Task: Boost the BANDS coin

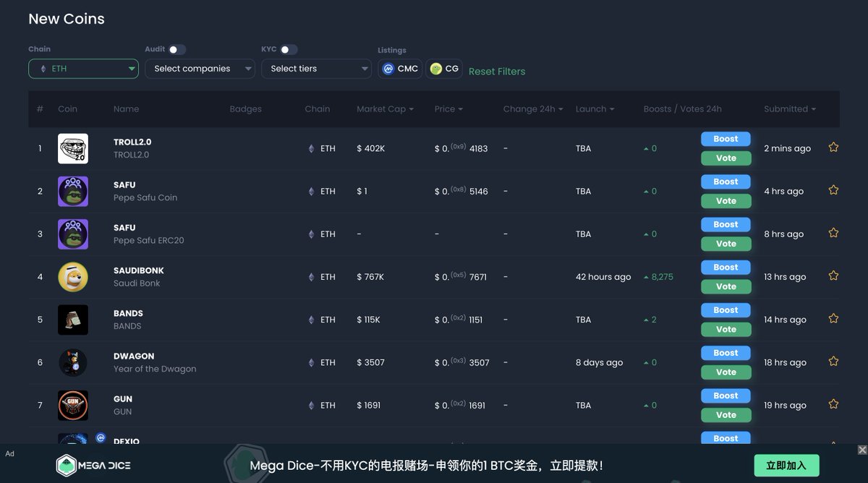Action: tap(726, 309)
